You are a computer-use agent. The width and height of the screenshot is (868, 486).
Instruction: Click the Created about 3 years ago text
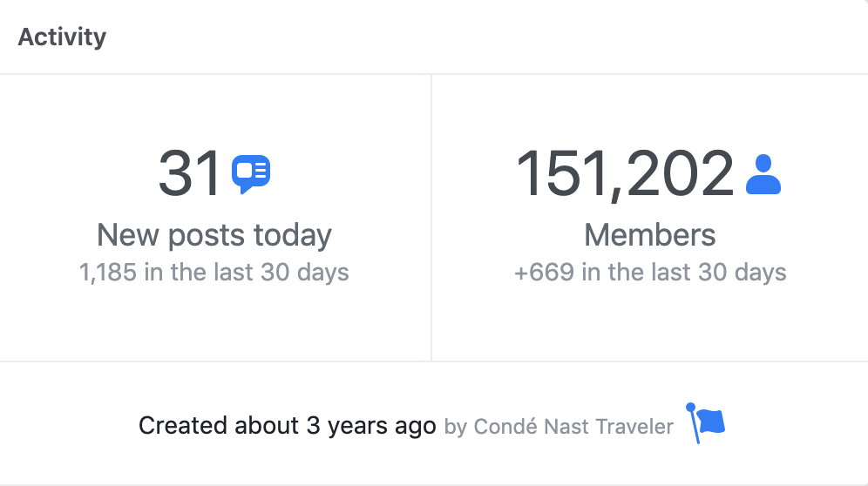click(288, 426)
